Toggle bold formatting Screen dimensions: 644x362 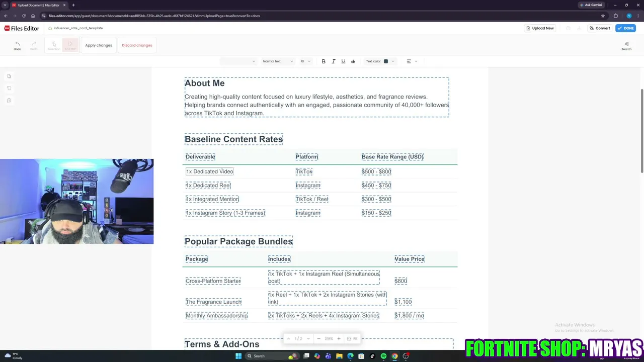[324, 61]
